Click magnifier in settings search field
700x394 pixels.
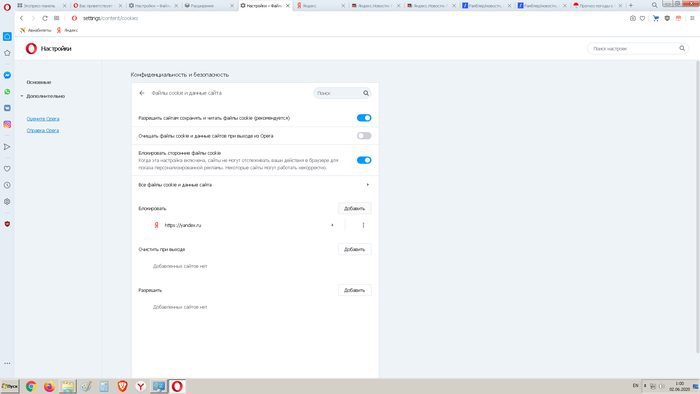[x=682, y=48]
